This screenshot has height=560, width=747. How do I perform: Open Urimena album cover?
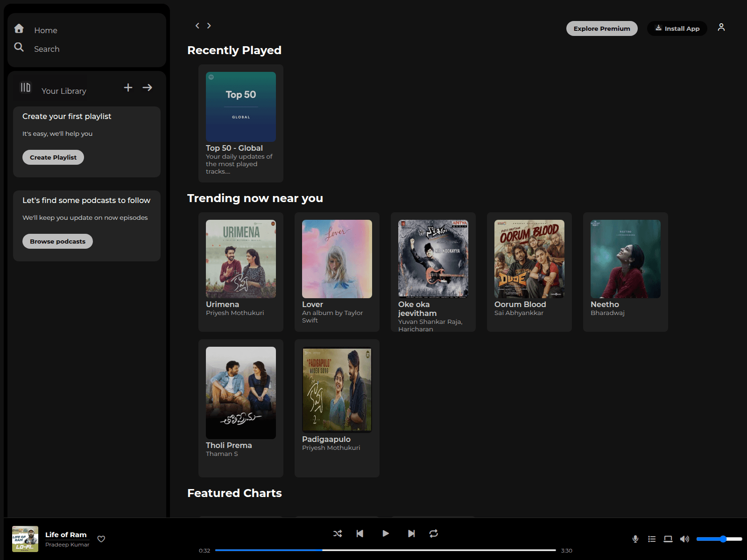click(x=241, y=259)
